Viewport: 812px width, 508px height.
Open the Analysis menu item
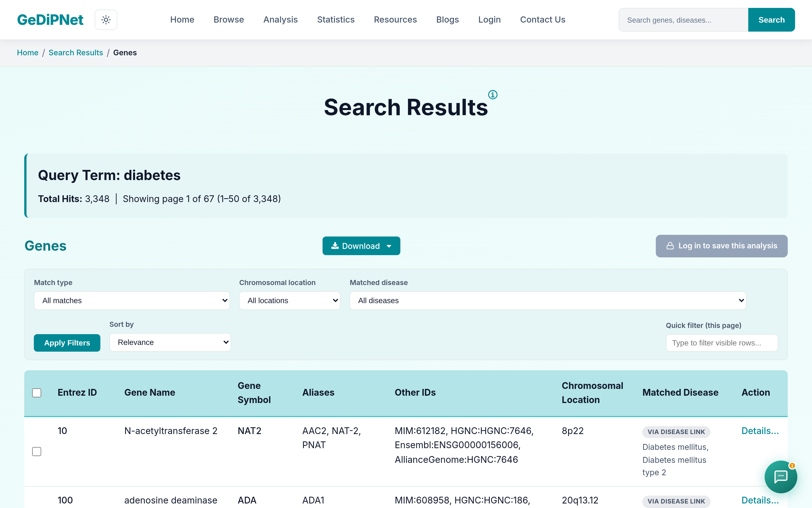pos(281,20)
